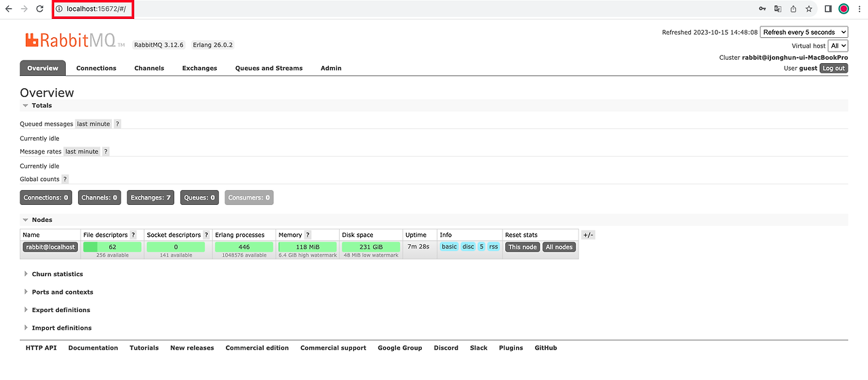Viewport: 868px width, 380px height.
Task: Change Message rates last minute range
Action: click(82, 151)
